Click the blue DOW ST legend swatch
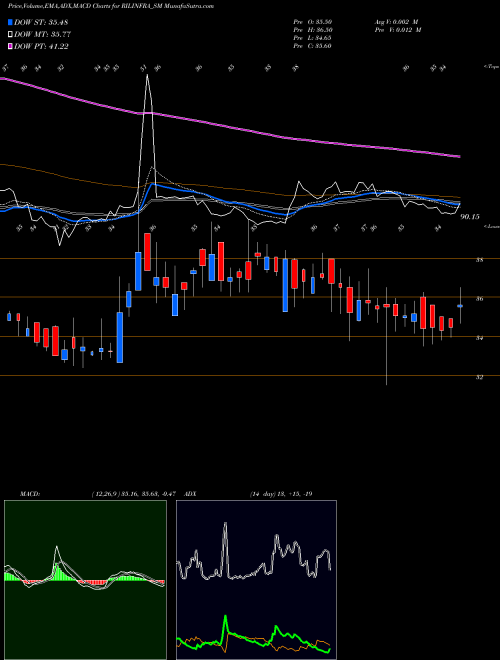Viewport: 500px width, 660px height. [x=11, y=22]
